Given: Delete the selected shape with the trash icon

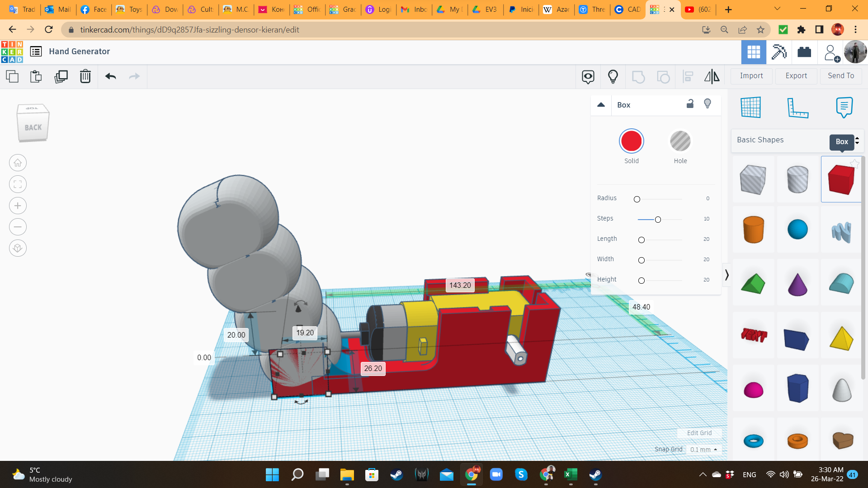Looking at the screenshot, I should click(x=85, y=76).
